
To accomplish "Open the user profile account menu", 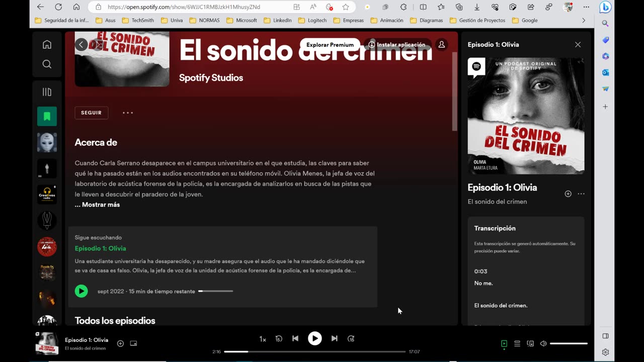I will [441, 45].
